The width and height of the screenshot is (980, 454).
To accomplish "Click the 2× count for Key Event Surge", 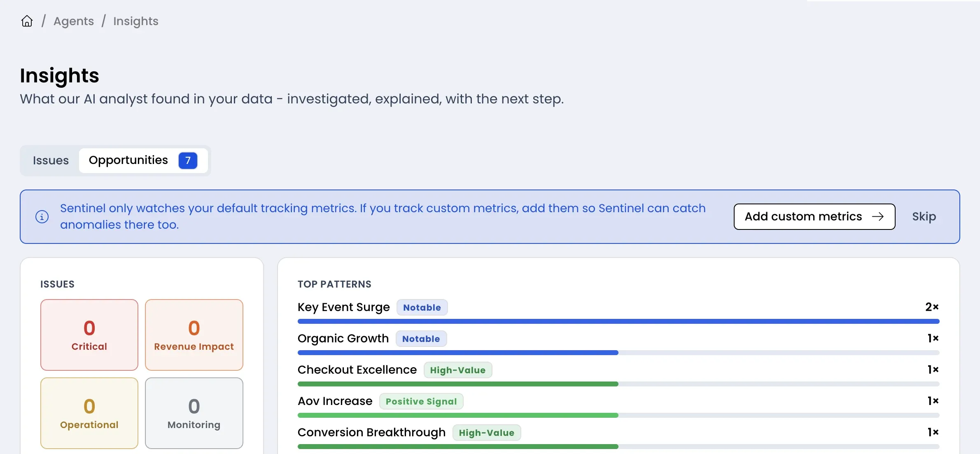I will click(x=932, y=307).
